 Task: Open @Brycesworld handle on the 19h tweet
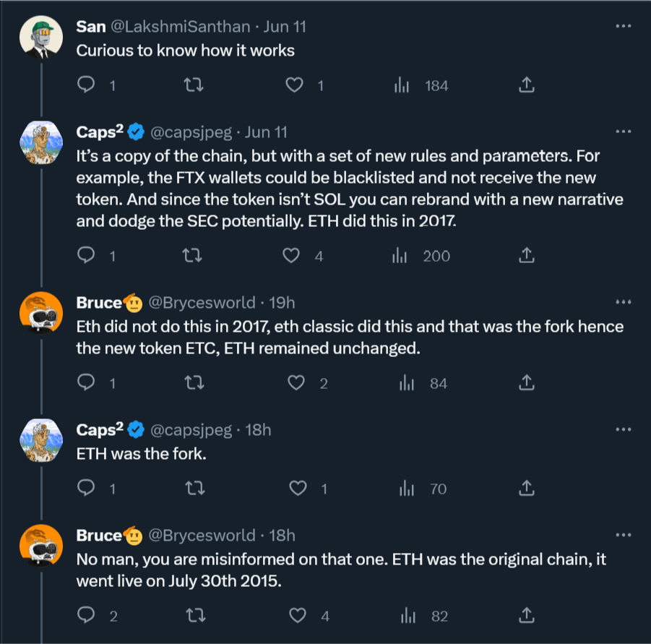coord(202,303)
